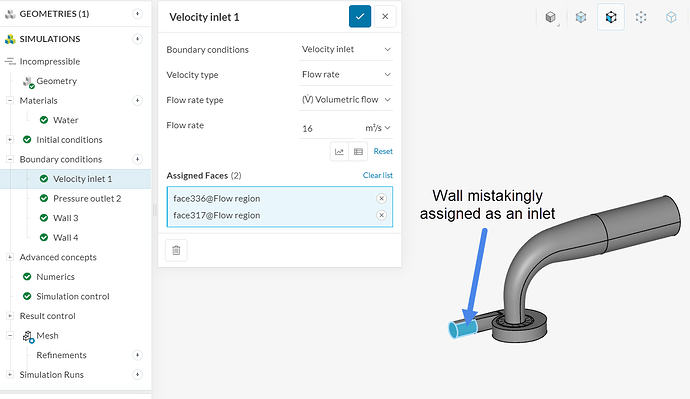Open the Boundary conditions type dropdown
Screen dimensions: 690x399
346,49
